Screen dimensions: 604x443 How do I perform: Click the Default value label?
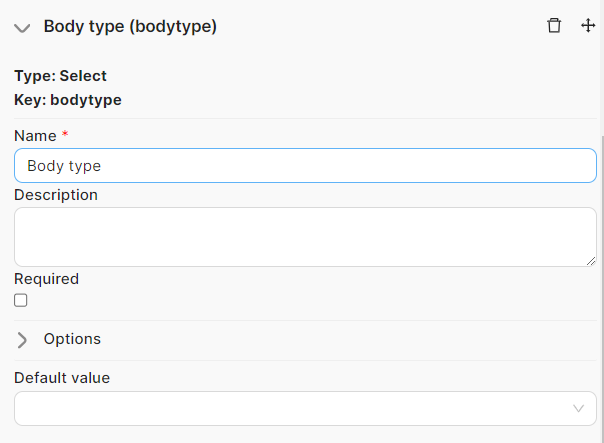pyautogui.click(x=62, y=378)
